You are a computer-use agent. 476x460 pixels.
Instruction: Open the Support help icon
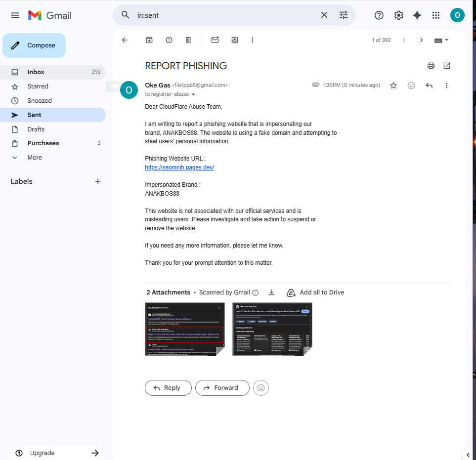379,15
